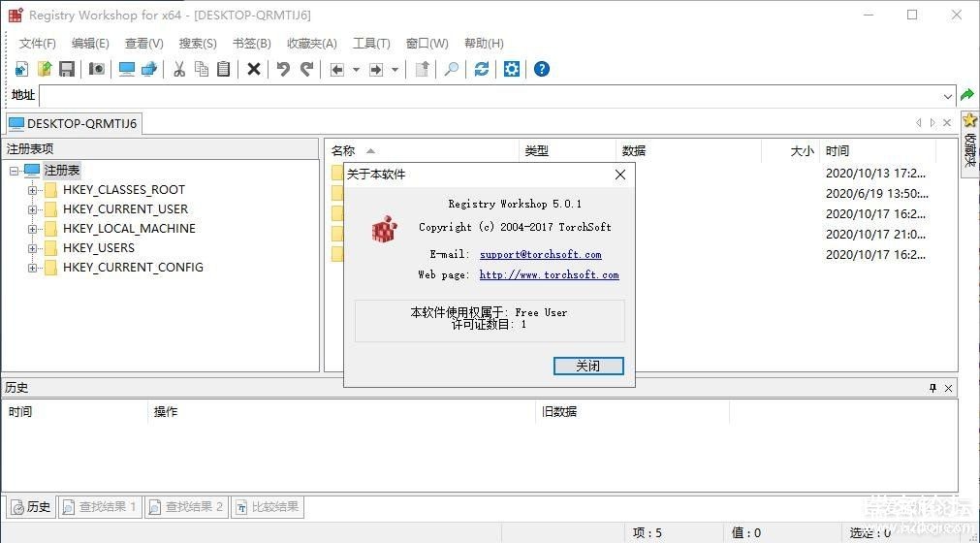Click the Find magnifier icon

[452, 69]
